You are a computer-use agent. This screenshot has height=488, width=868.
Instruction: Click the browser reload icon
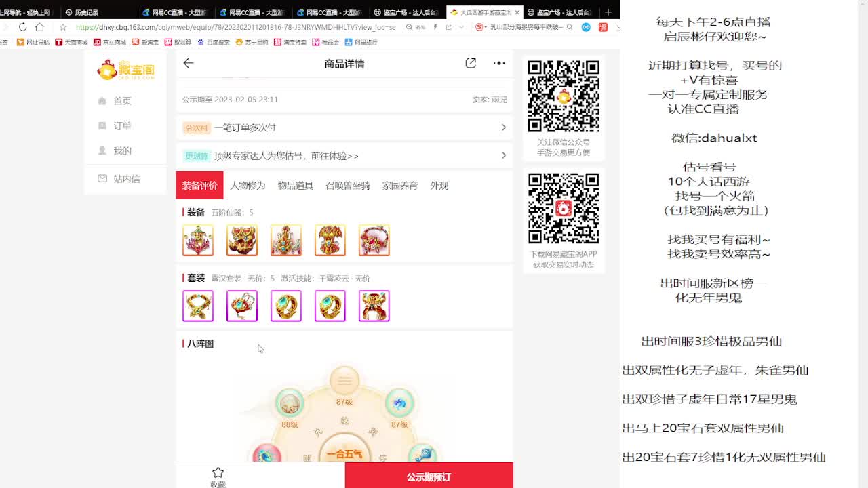(22, 27)
